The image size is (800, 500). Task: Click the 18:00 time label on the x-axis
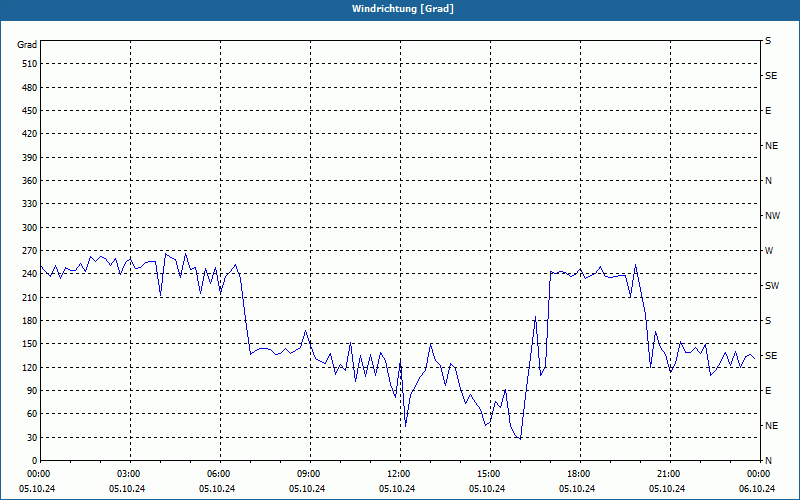tap(580, 473)
